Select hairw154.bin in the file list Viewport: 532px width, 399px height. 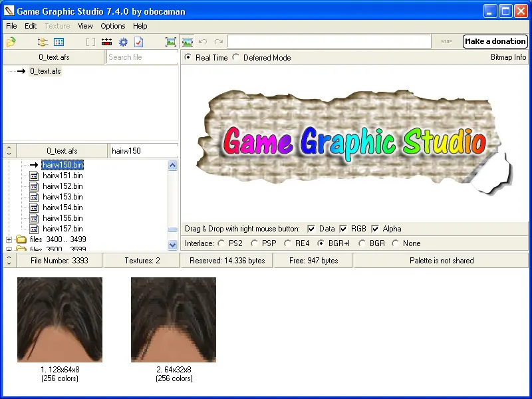click(63, 207)
